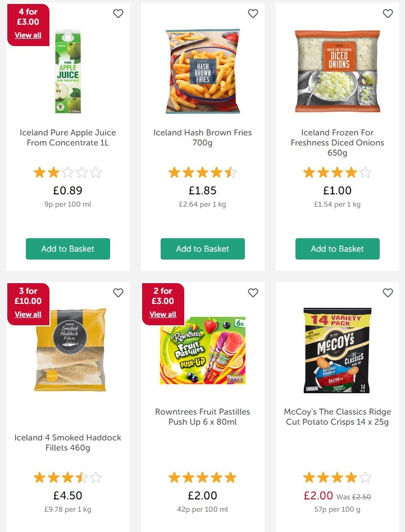Save Diced Onions with the heart icon
This screenshot has height=532, width=405.
coord(388,13)
